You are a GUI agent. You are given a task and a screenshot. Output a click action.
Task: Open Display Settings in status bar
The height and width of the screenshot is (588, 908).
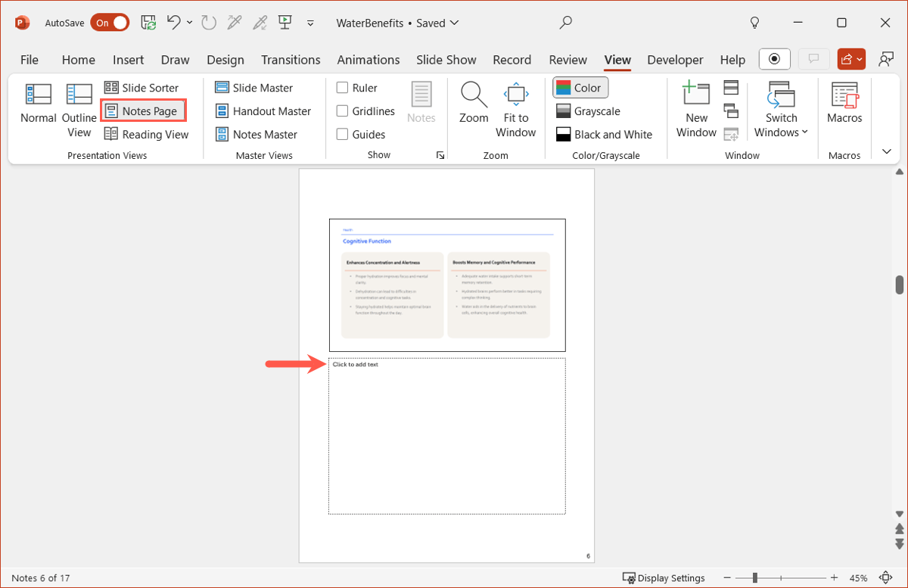pyautogui.click(x=664, y=578)
